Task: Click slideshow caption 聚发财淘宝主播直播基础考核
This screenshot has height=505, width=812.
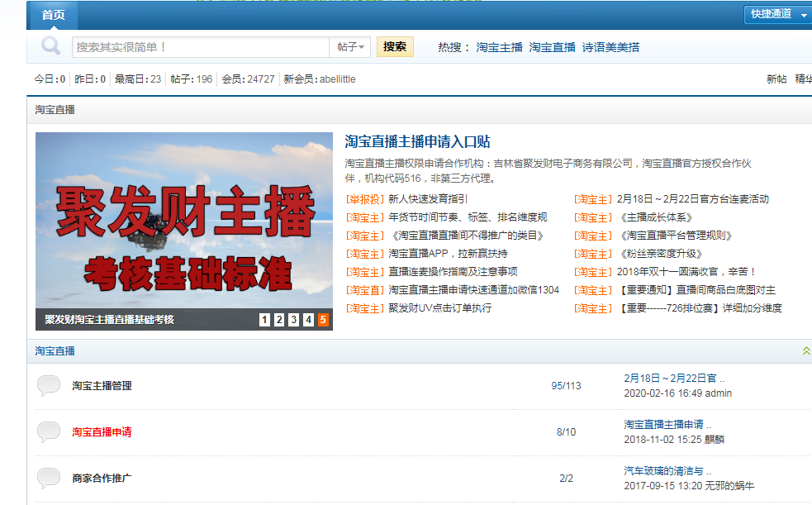Action: [109, 320]
